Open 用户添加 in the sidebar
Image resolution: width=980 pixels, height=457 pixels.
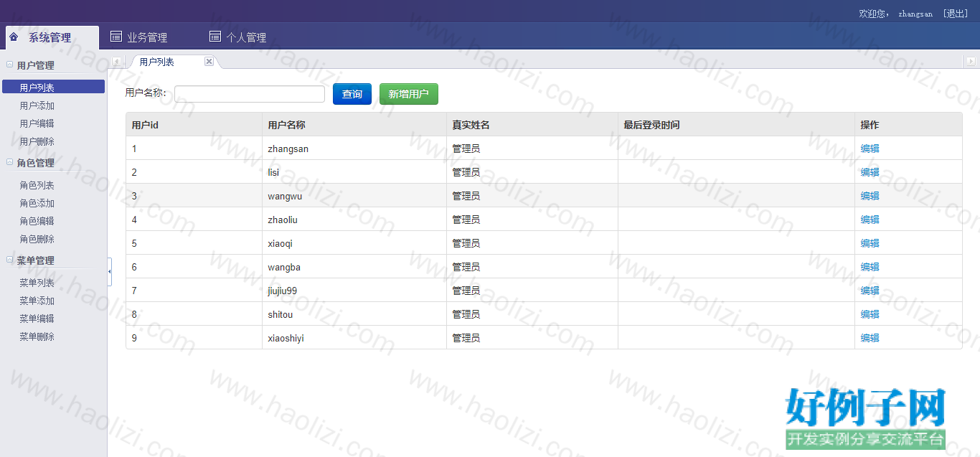37,105
